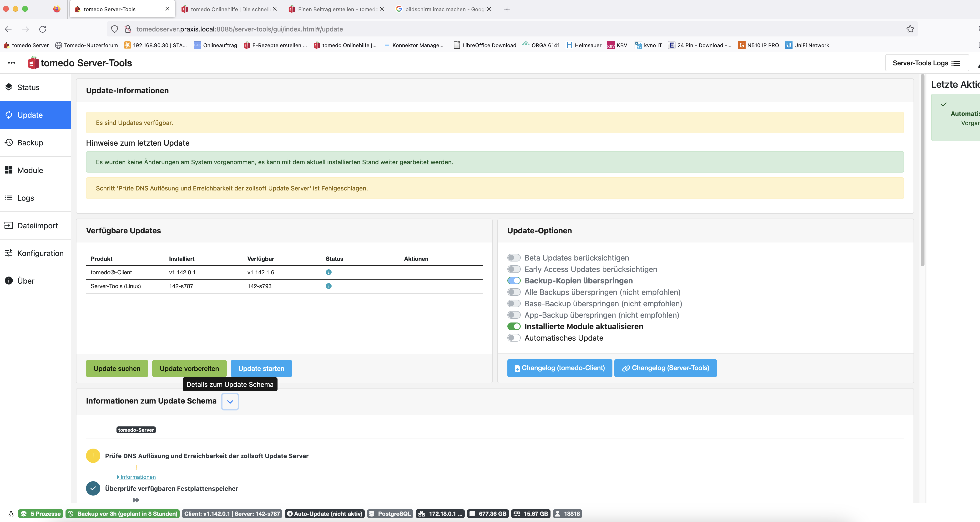Toggle Beta Updates berücksichtigen switch
Screen dimensions: 980x522
pyautogui.click(x=514, y=258)
